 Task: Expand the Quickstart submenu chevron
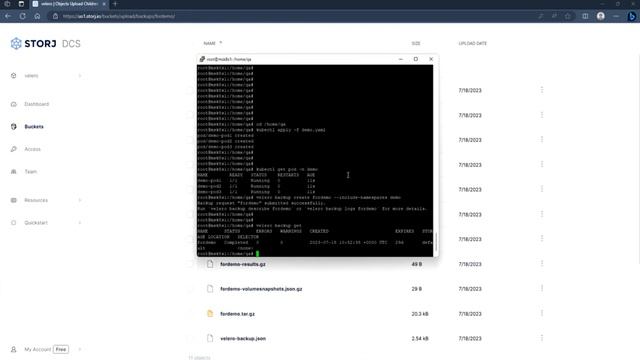[x=80, y=222]
